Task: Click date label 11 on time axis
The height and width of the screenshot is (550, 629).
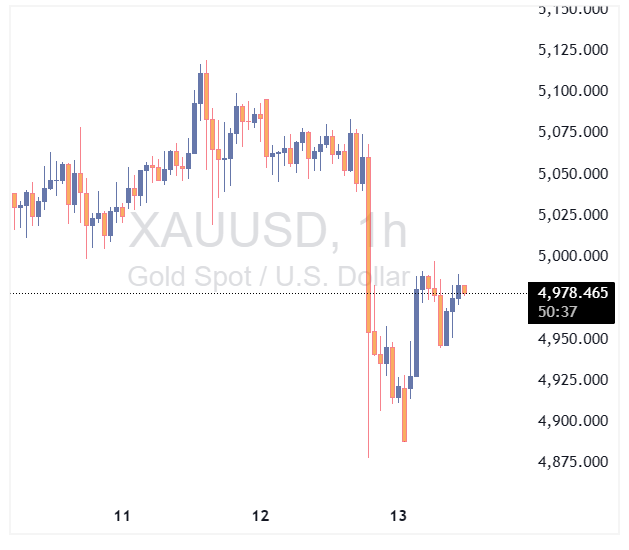Action: (x=122, y=516)
